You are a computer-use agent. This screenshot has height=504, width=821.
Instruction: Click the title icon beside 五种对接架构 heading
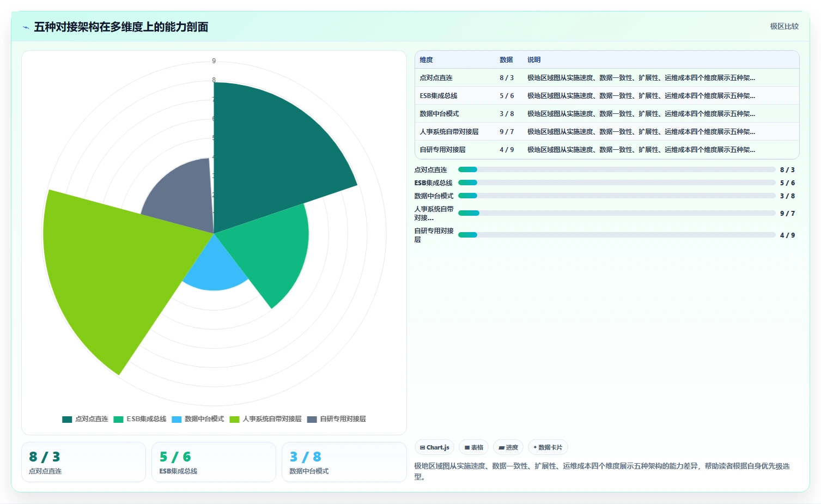26,27
